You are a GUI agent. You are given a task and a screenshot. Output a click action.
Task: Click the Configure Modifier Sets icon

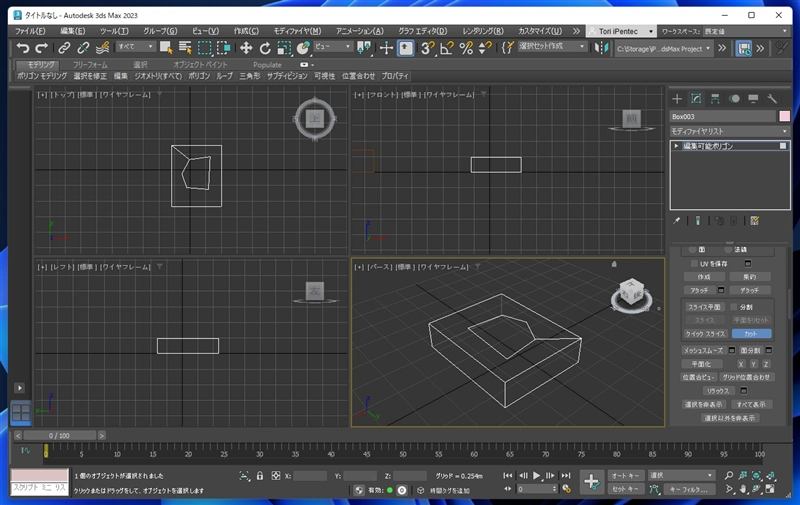[x=755, y=221]
